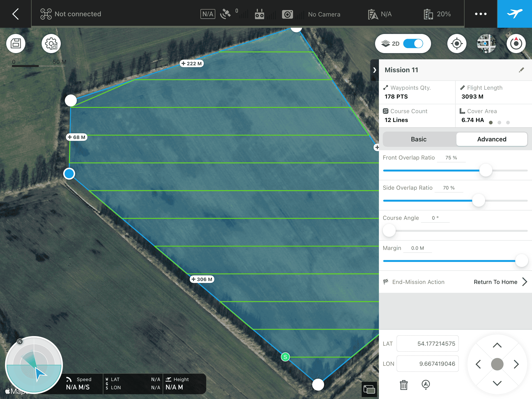Click the save mission floppy disk icon
The width and height of the screenshot is (532, 399).
16,44
